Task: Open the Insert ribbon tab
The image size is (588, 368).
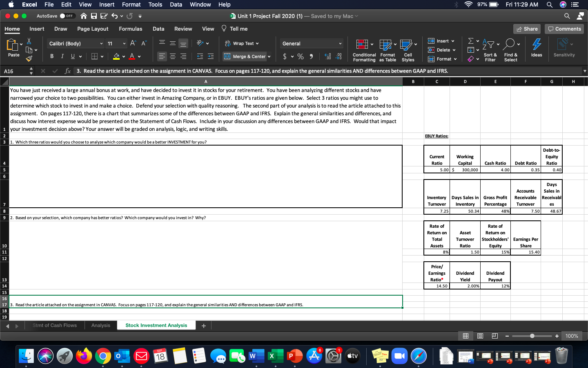Action: pos(37,29)
